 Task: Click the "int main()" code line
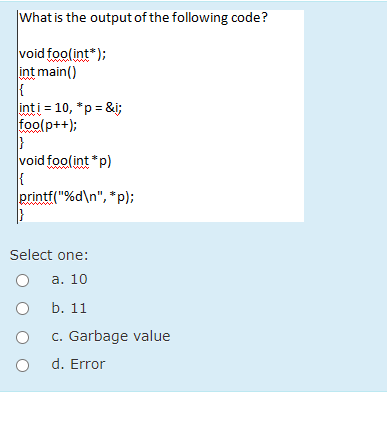48,72
